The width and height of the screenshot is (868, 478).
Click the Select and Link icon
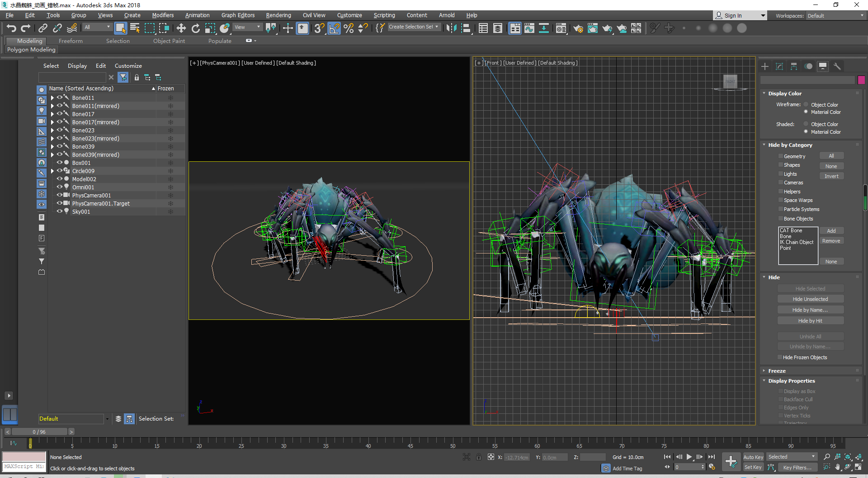[x=42, y=28]
